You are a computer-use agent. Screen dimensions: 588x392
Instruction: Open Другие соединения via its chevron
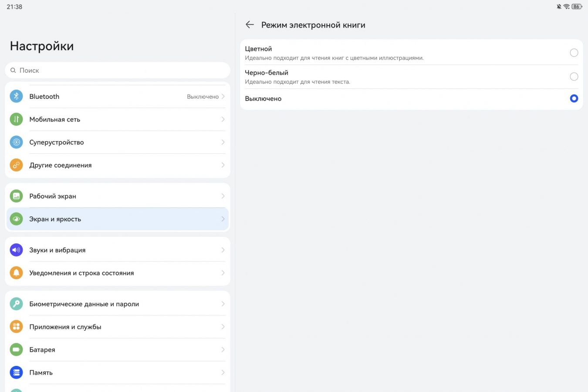click(223, 165)
